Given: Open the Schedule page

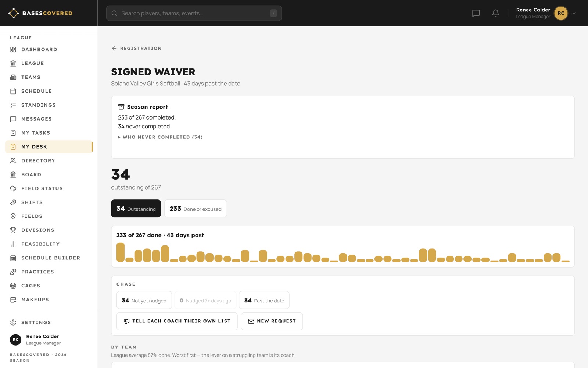Looking at the screenshot, I should click(x=49, y=91).
